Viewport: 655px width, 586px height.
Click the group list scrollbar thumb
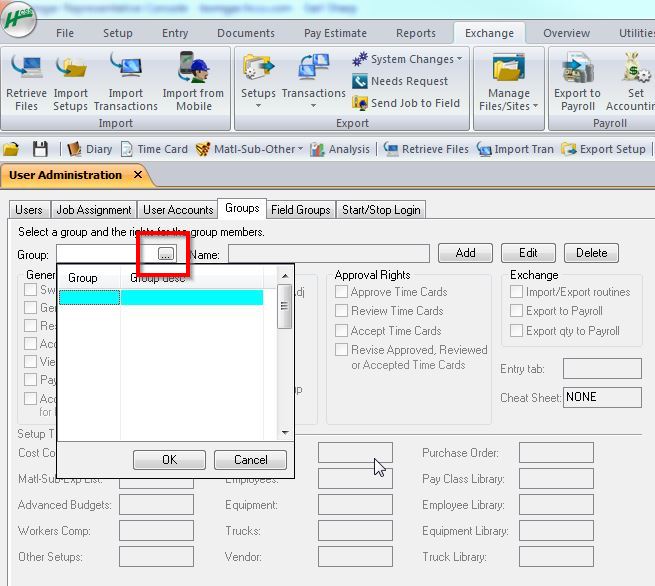coord(285,307)
